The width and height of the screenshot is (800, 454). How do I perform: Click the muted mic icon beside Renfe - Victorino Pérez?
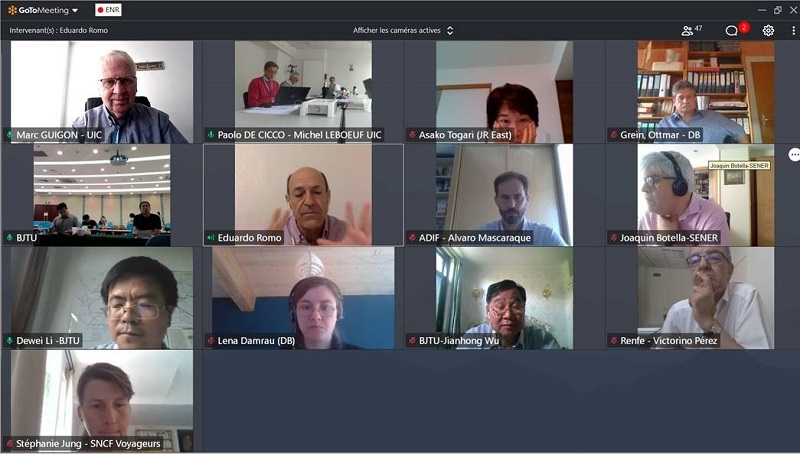613,341
